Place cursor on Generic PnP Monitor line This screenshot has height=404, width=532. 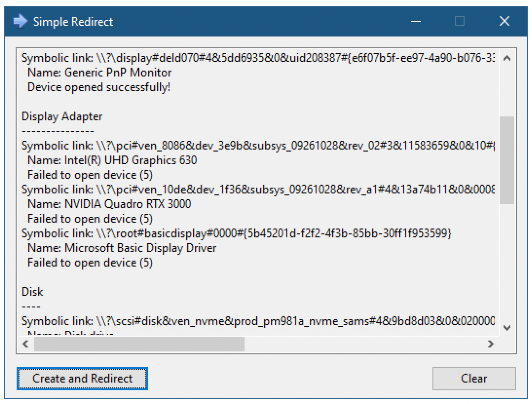pyautogui.click(x=100, y=73)
